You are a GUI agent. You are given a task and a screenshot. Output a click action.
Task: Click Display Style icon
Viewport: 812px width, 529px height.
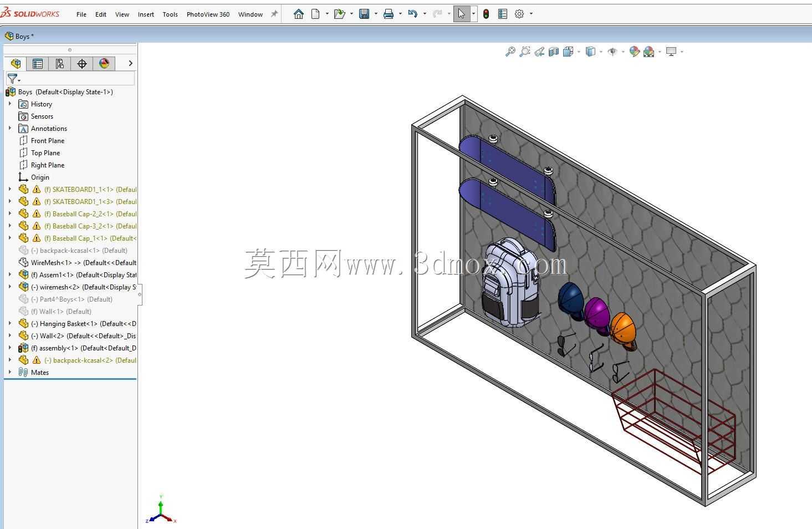[x=590, y=52]
